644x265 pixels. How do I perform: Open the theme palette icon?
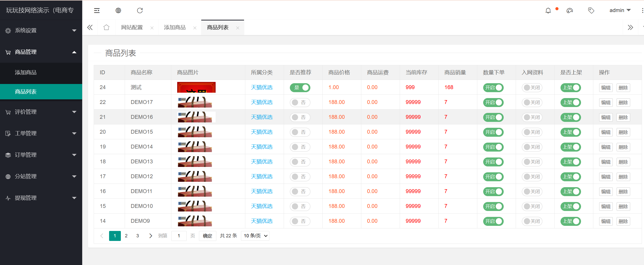(x=570, y=10)
